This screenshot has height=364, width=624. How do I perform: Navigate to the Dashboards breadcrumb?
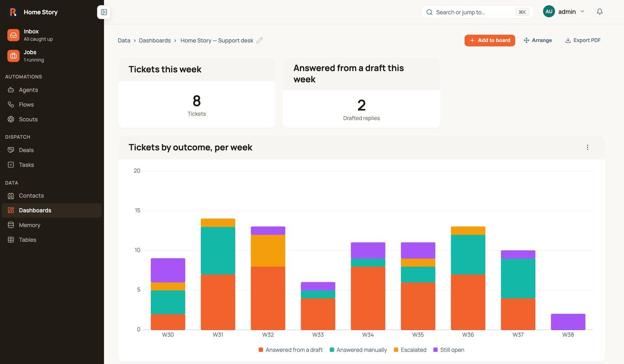pos(155,40)
